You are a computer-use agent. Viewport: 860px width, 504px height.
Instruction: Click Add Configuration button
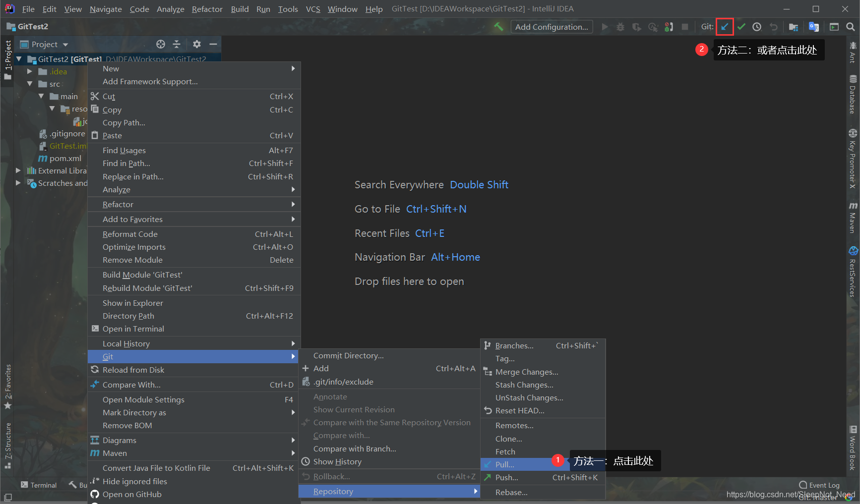(x=552, y=27)
